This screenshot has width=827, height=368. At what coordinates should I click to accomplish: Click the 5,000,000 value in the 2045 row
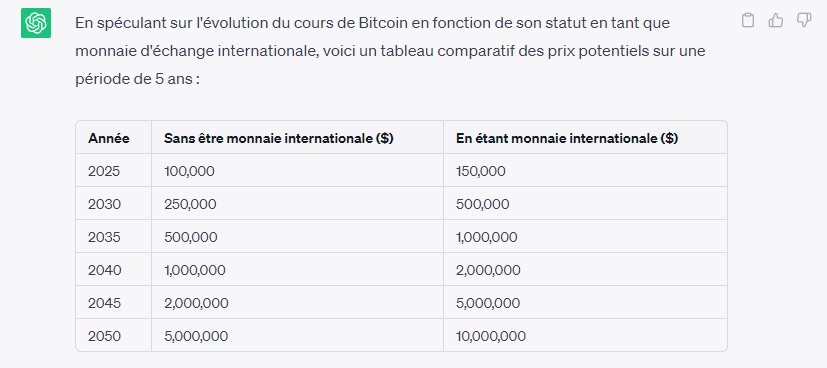[488, 303]
